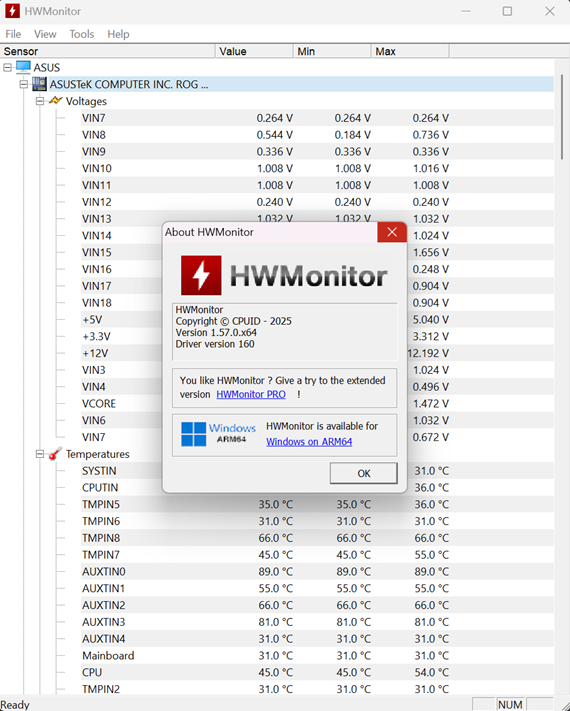
Task: Open the Help menu
Action: tap(118, 34)
